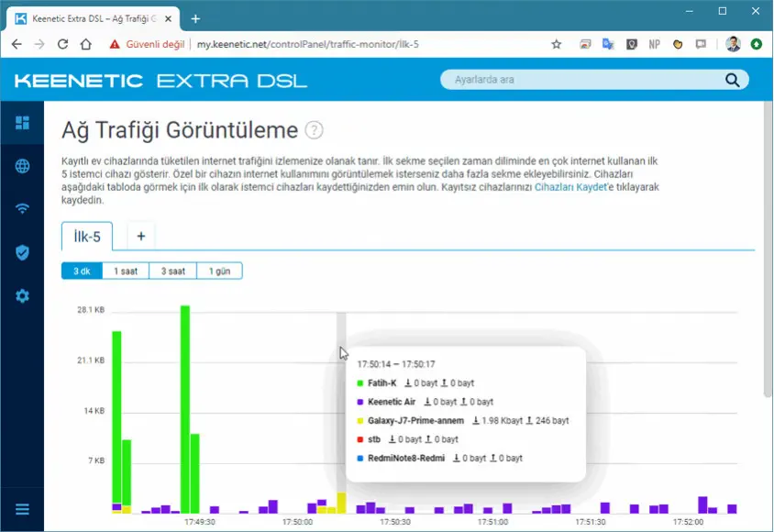774x532 pixels.
Task: Open the settings gear icon in sidebar
Action: tap(22, 295)
